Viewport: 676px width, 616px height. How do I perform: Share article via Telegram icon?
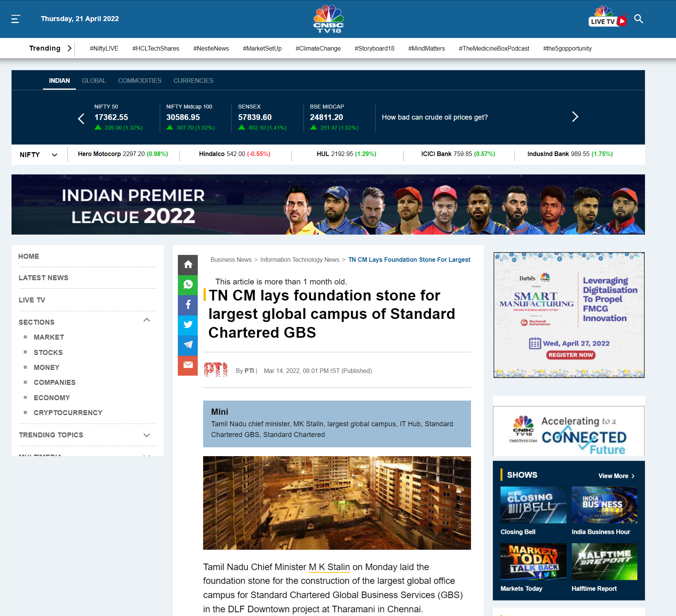(x=188, y=345)
